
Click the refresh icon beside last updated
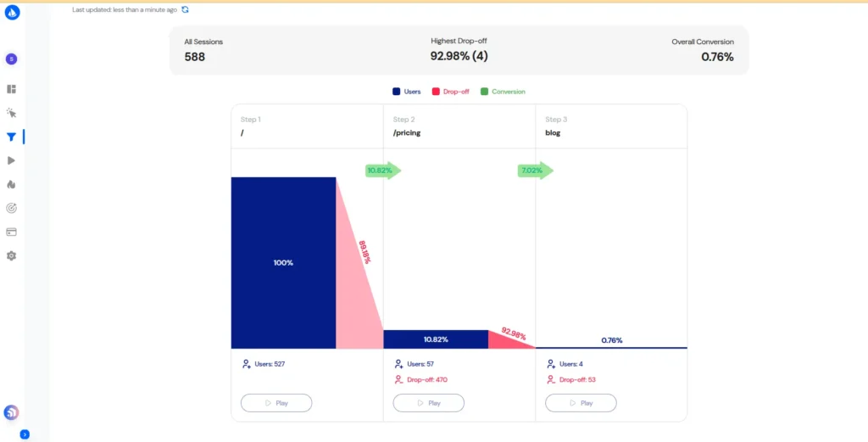(x=185, y=8)
